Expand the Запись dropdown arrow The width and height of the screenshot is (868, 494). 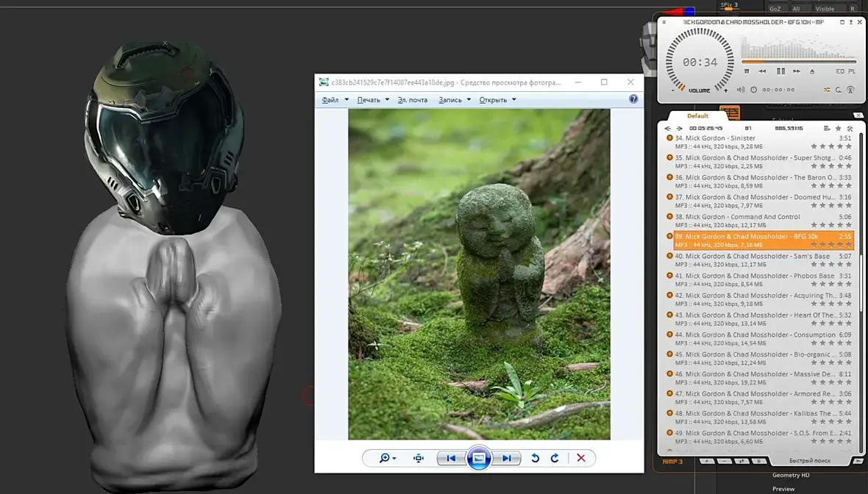[469, 100]
